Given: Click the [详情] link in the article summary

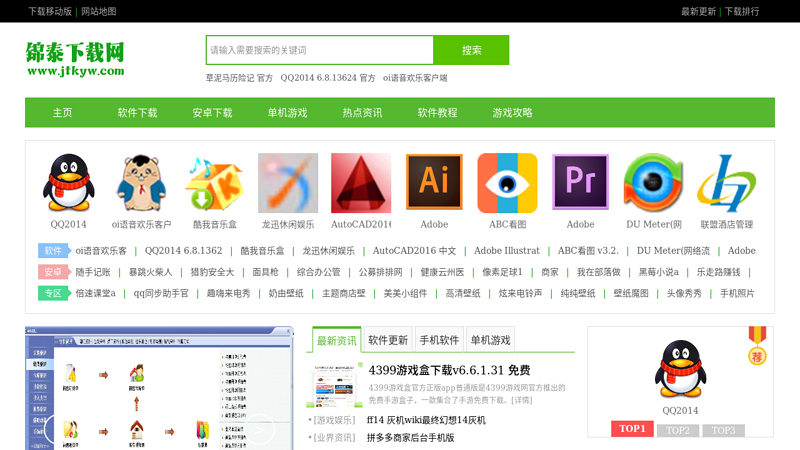Looking at the screenshot, I should pos(522,400).
